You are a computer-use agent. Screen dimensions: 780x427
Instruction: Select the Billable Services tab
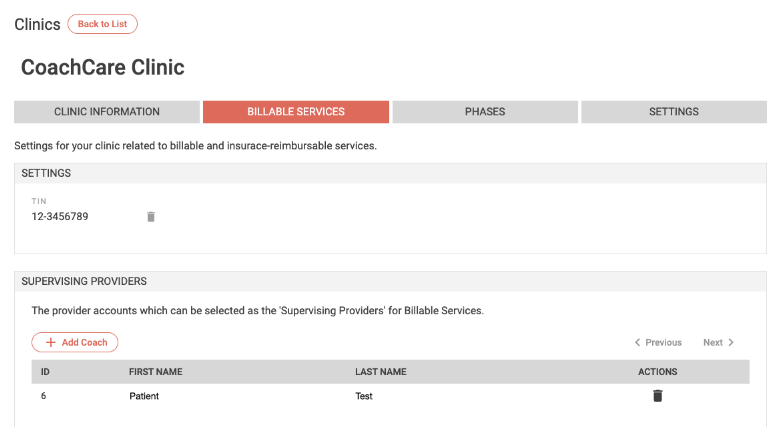tap(296, 111)
